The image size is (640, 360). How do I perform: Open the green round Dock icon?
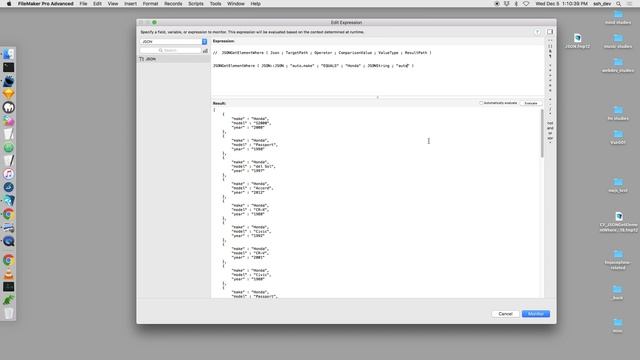tap(9, 148)
